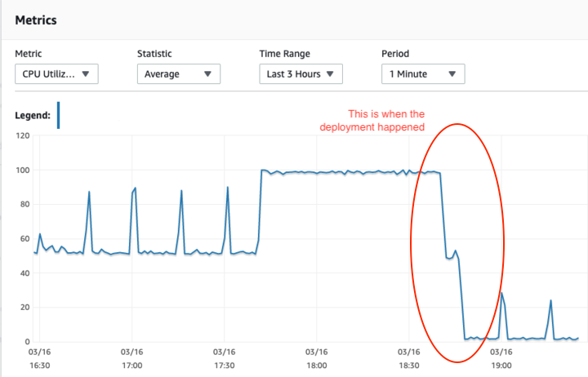
Task: Click the 03/16 18:00 x-axis label
Action: pyautogui.click(x=317, y=360)
